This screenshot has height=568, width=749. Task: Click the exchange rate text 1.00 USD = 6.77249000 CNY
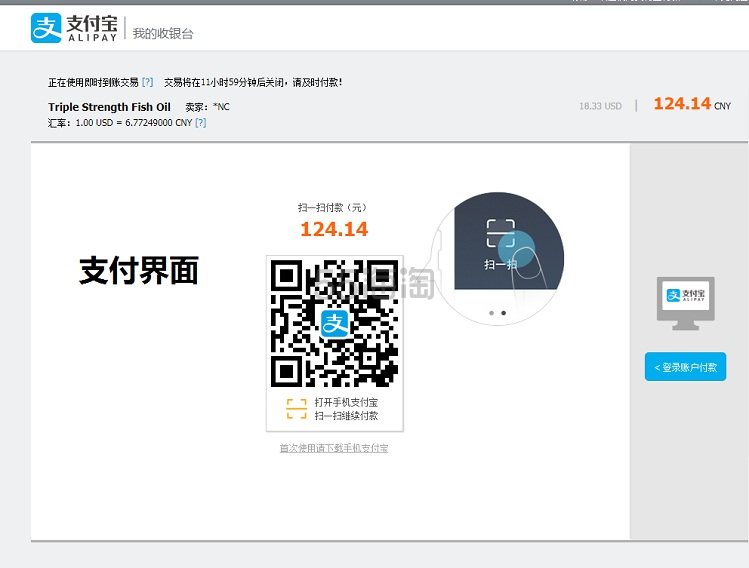click(x=134, y=123)
